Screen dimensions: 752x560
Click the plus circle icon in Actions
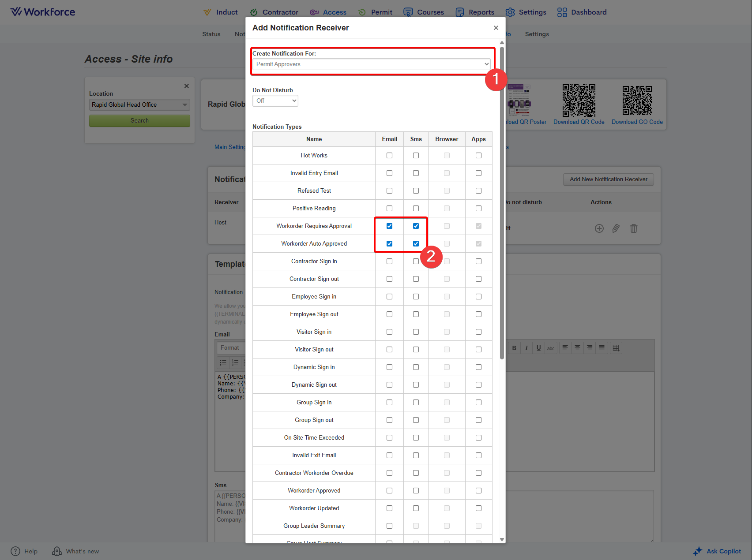tap(599, 228)
